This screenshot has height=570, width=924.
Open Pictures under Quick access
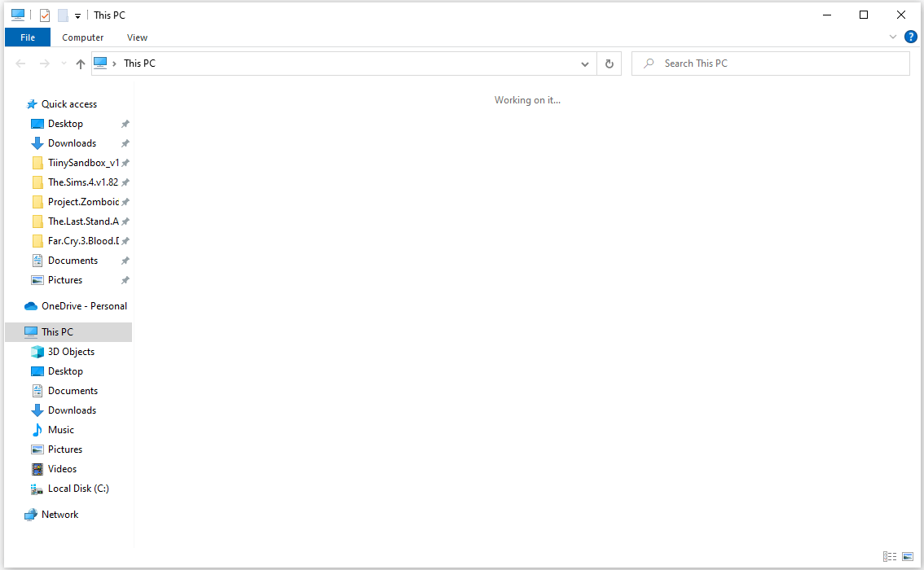(x=65, y=279)
